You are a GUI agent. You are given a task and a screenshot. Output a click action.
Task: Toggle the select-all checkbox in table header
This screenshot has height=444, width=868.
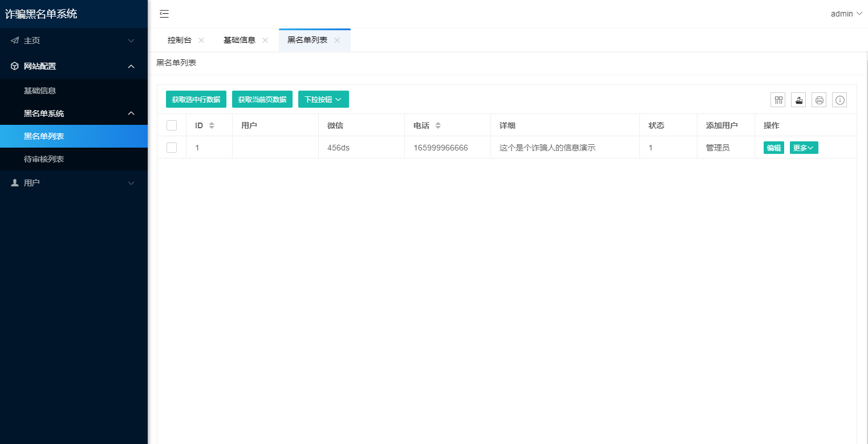pos(172,125)
